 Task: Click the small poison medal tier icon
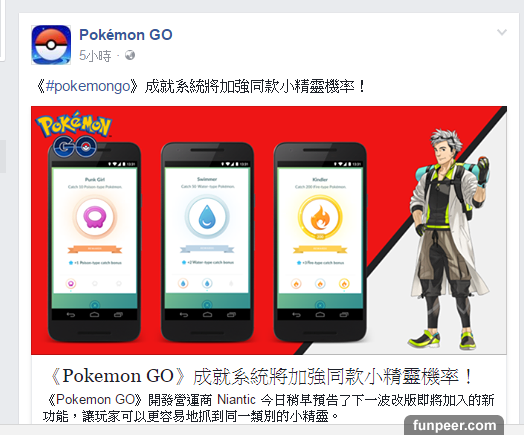[x=71, y=284]
